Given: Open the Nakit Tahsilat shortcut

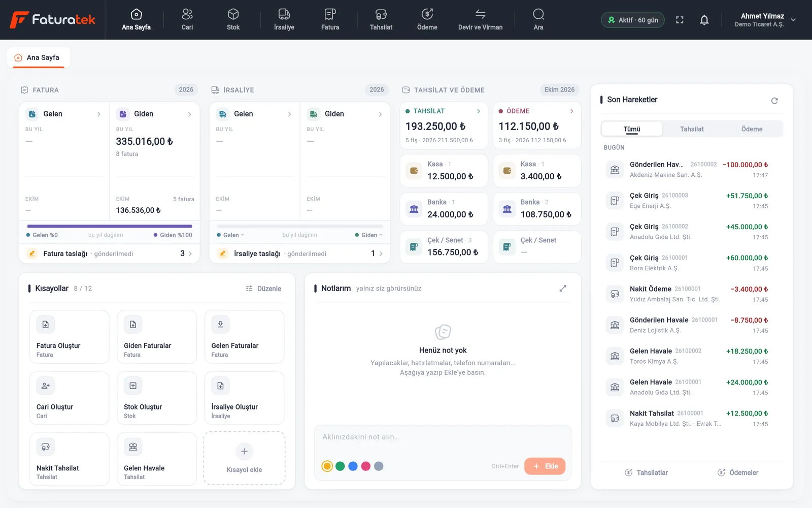Looking at the screenshot, I should 70,459.
